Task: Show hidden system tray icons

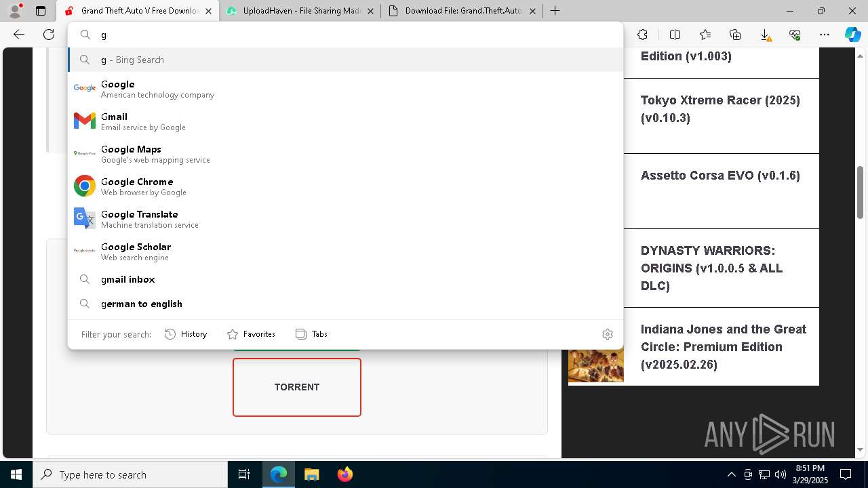Action: pyautogui.click(x=731, y=474)
